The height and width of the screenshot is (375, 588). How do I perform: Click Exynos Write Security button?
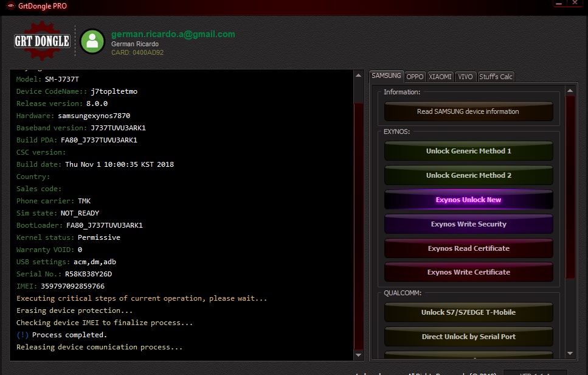click(468, 224)
